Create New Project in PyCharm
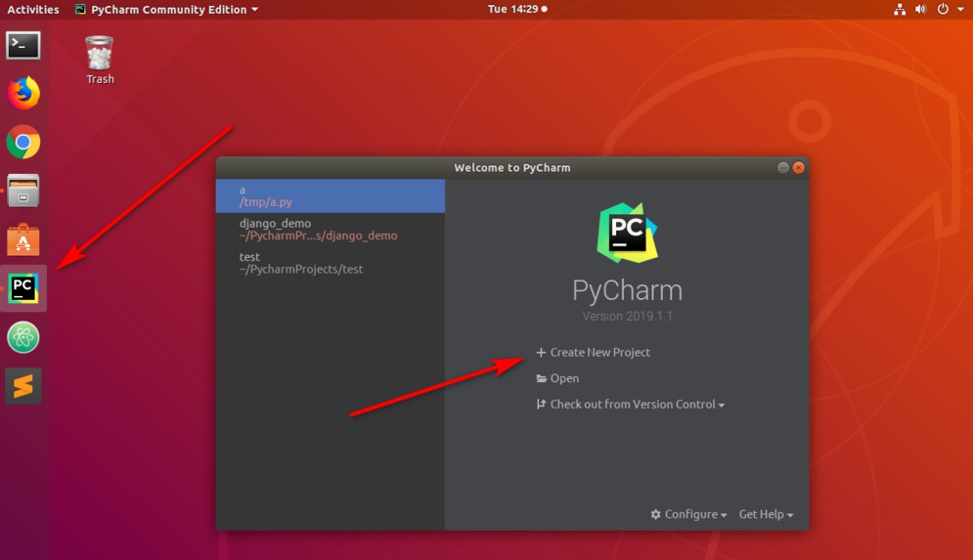The width and height of the screenshot is (973, 560). click(x=594, y=352)
